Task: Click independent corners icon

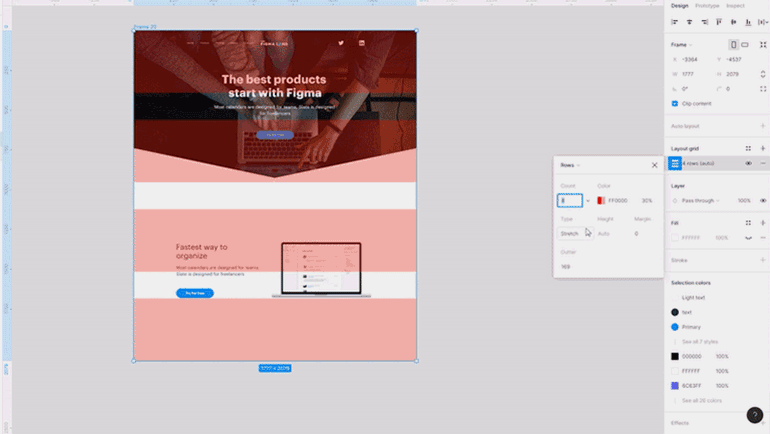Action: pos(763,89)
